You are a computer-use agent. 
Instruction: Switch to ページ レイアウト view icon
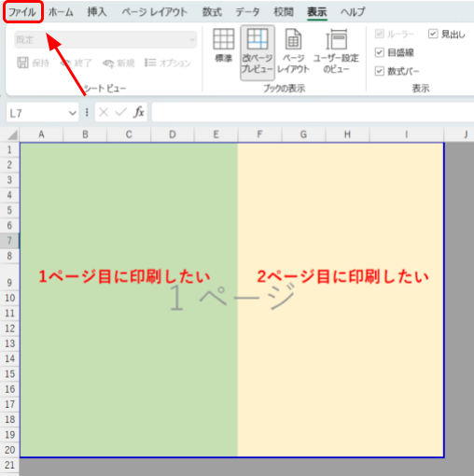[x=293, y=51]
